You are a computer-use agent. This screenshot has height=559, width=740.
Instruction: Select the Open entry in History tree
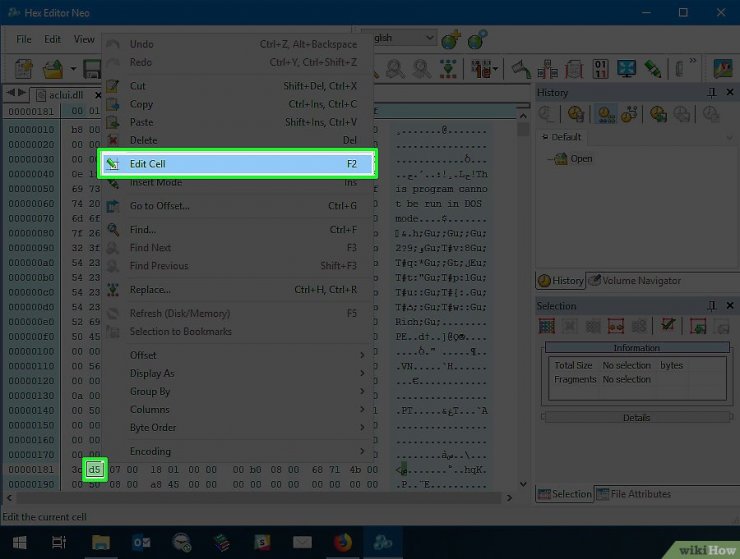point(581,159)
